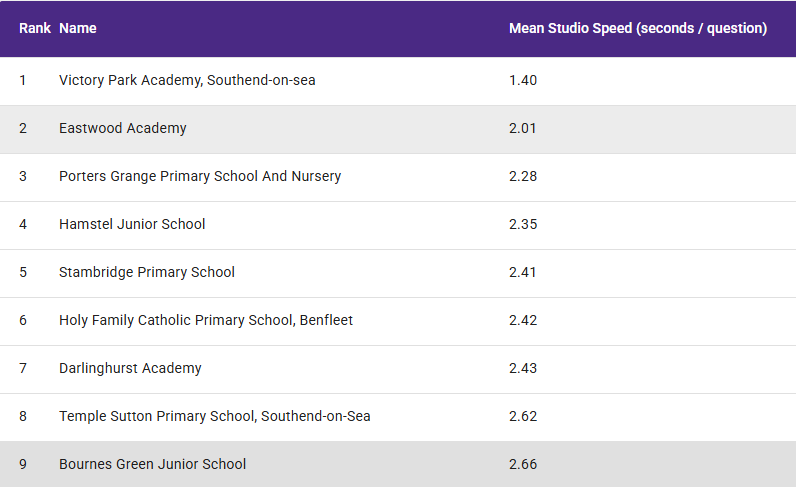Click the 2.66 speed value

point(523,464)
